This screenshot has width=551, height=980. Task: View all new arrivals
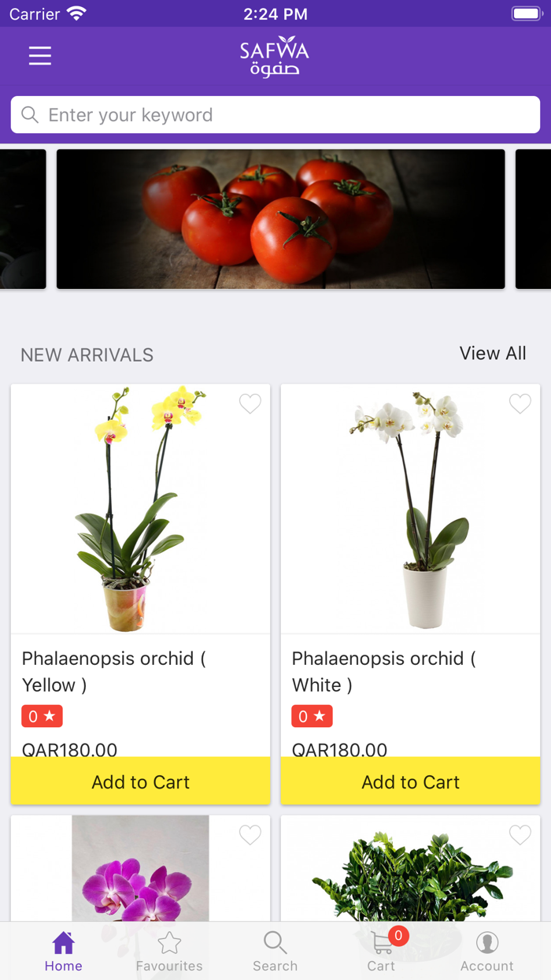click(493, 354)
